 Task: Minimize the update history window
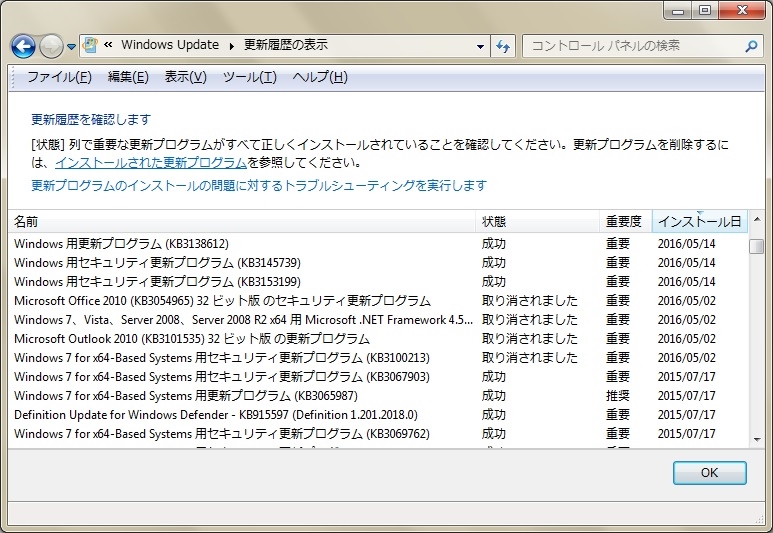click(678, 11)
